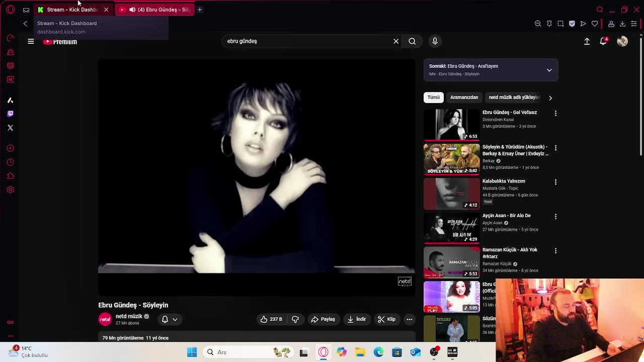Open the 'netd müzik' channel name link
The width and height of the screenshot is (644, 362).
pyautogui.click(x=129, y=316)
